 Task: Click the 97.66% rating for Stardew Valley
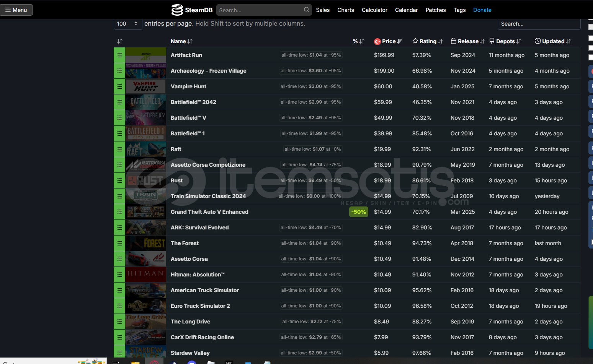click(x=421, y=353)
